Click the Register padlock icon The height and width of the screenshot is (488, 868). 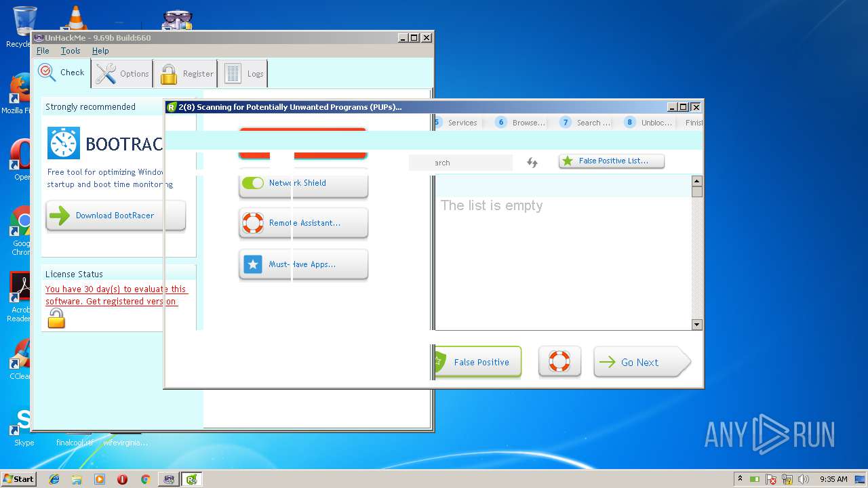[168, 75]
